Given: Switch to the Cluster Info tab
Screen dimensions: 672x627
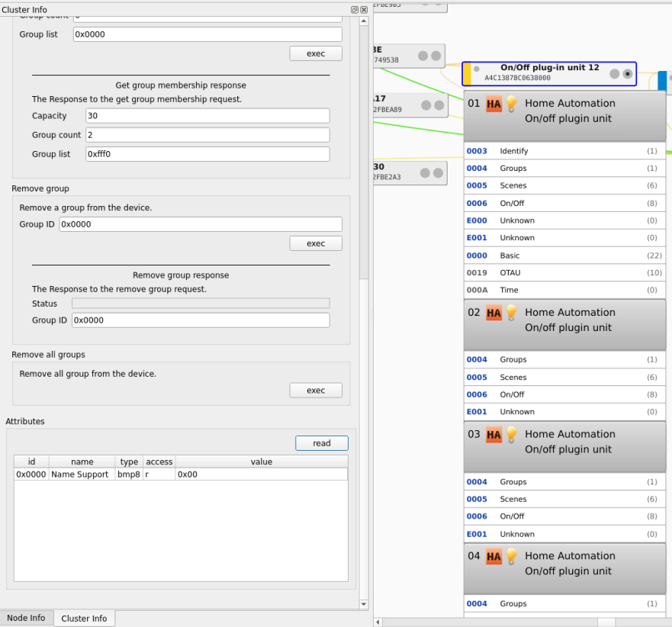Looking at the screenshot, I should coord(84,618).
